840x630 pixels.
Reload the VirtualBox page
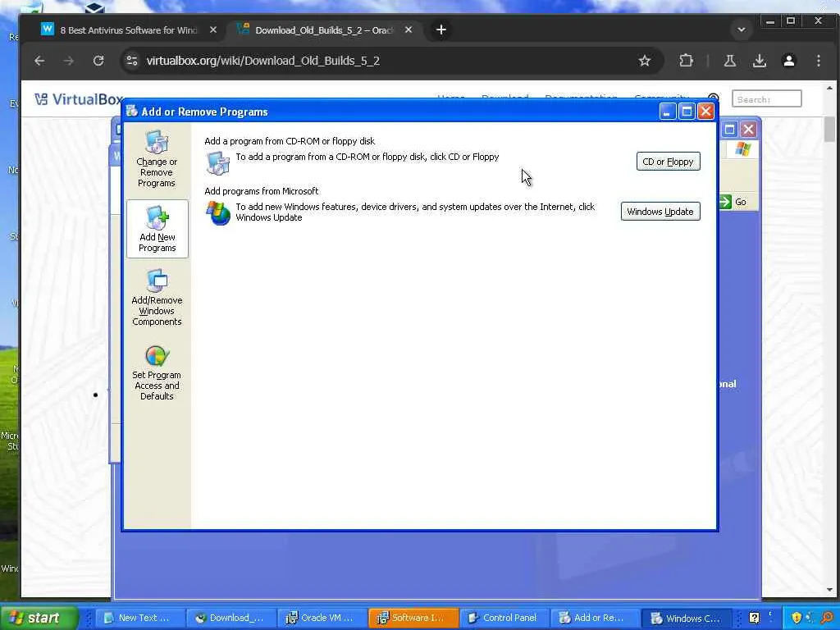click(x=98, y=61)
